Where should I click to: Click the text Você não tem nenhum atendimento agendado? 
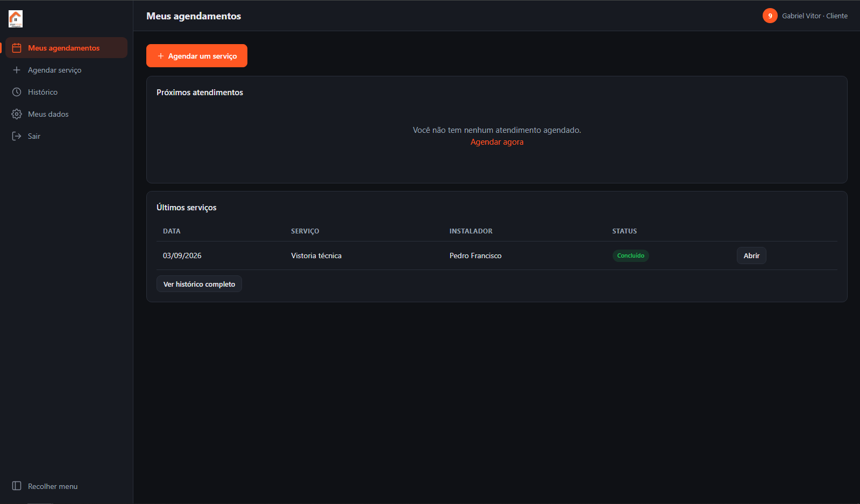coord(497,130)
